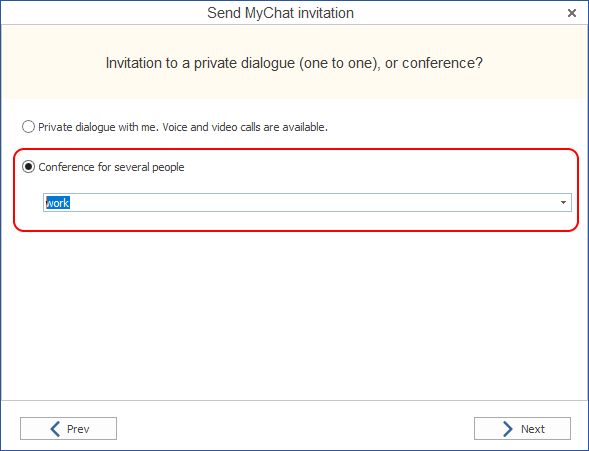Select Conference for several people radio button

(x=28, y=166)
